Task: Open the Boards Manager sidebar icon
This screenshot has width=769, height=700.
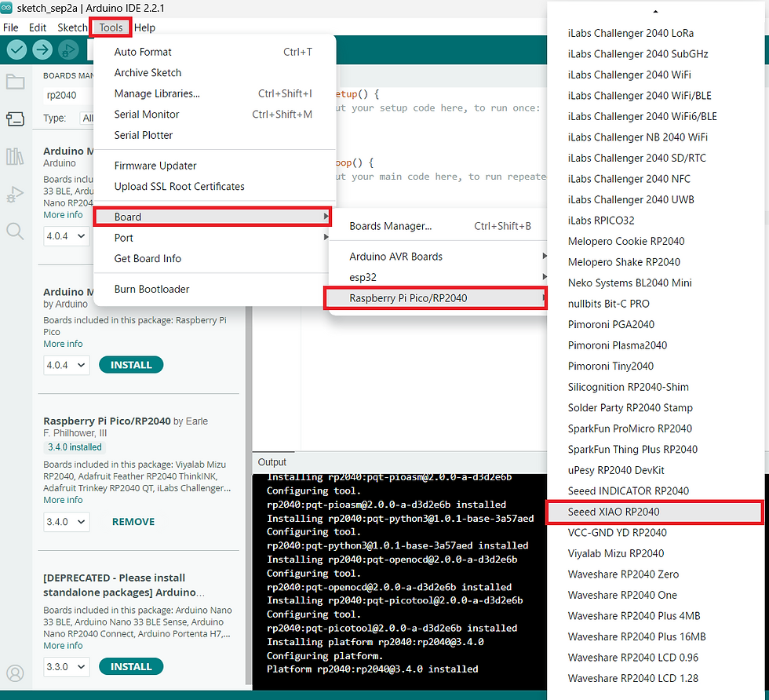Action: click(15, 118)
